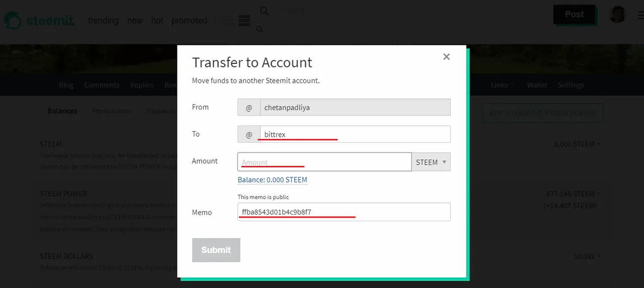Click the Steemit logo

[x=39, y=21]
